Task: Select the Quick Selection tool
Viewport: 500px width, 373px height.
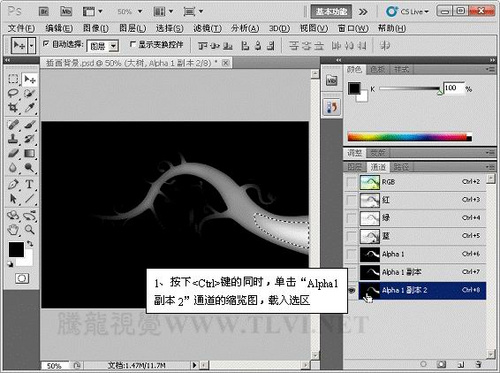Action: [x=30, y=93]
